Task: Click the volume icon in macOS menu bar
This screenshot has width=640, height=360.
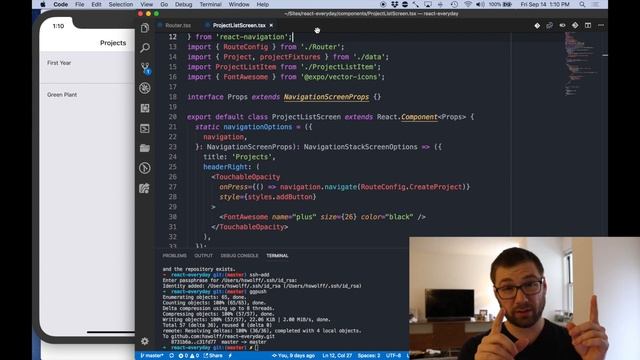Action: click(480, 4)
